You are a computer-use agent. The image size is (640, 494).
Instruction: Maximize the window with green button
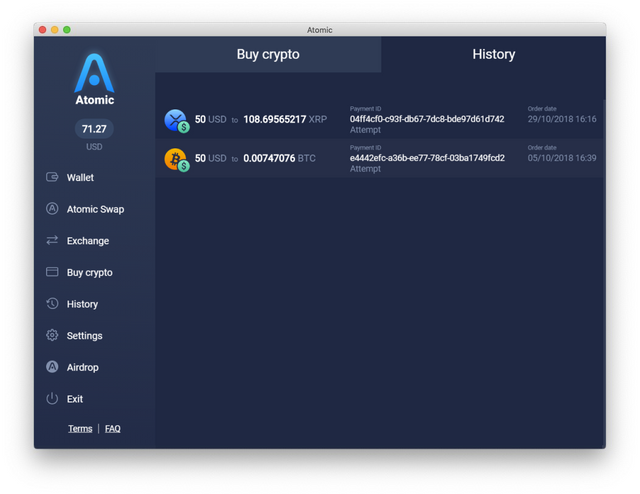(67, 29)
